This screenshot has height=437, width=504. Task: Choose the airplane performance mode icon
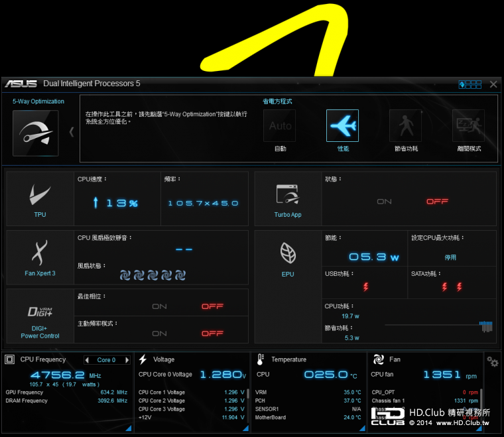[342, 126]
